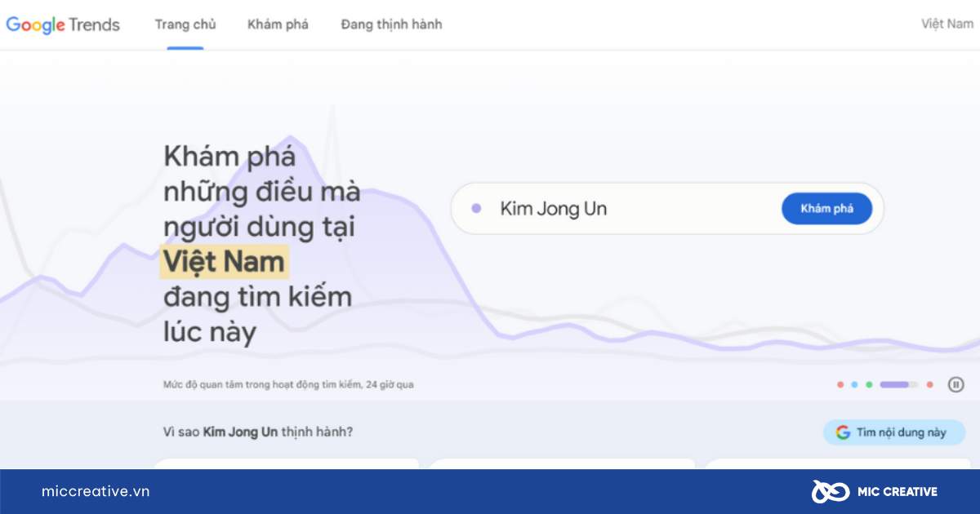This screenshot has height=514, width=980.
Task: Click the purple carousel progress bar
Action: point(898,384)
